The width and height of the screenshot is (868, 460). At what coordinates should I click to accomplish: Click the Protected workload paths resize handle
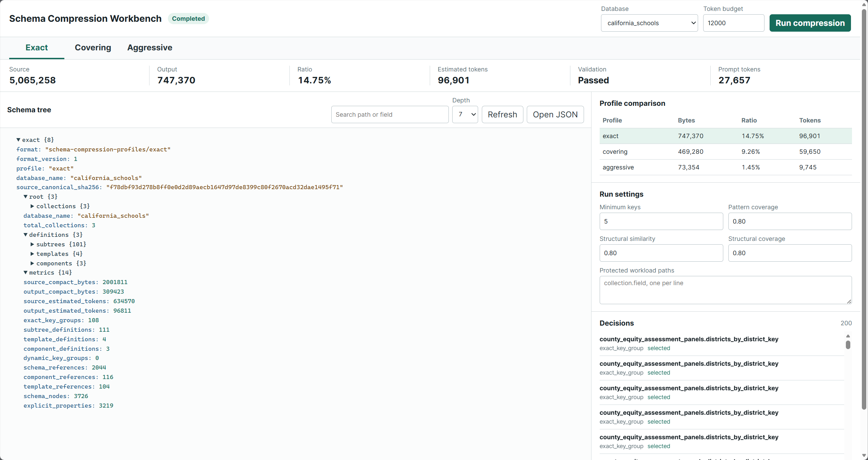(849, 301)
